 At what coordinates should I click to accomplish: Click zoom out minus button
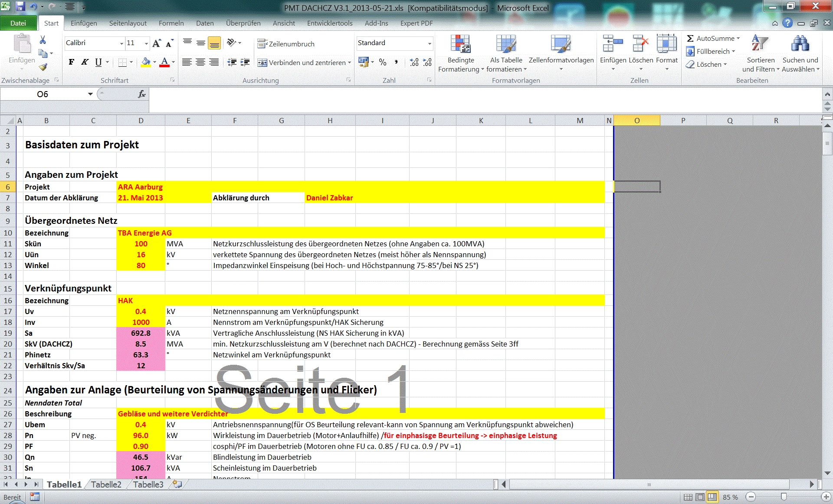pos(751,497)
